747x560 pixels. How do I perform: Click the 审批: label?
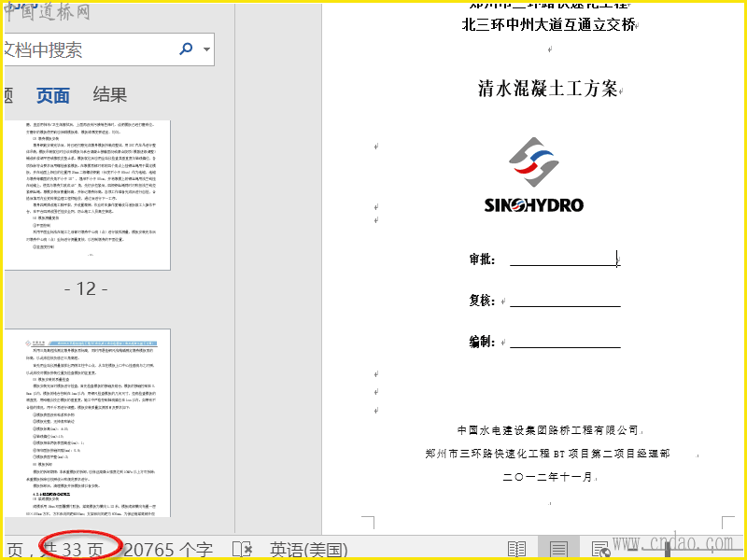[482, 259]
